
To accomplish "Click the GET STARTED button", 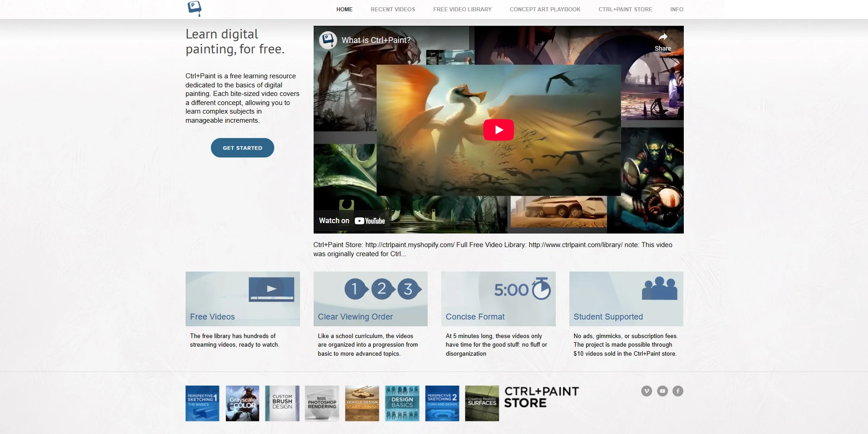I will point(242,148).
